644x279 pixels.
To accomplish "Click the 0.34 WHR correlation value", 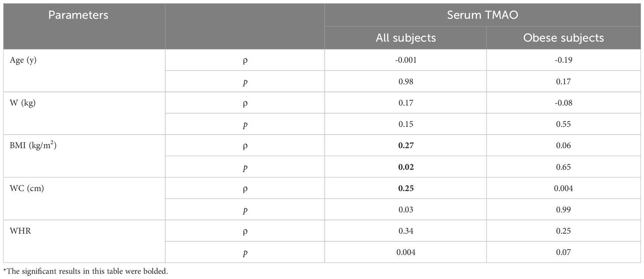I will (x=406, y=231).
